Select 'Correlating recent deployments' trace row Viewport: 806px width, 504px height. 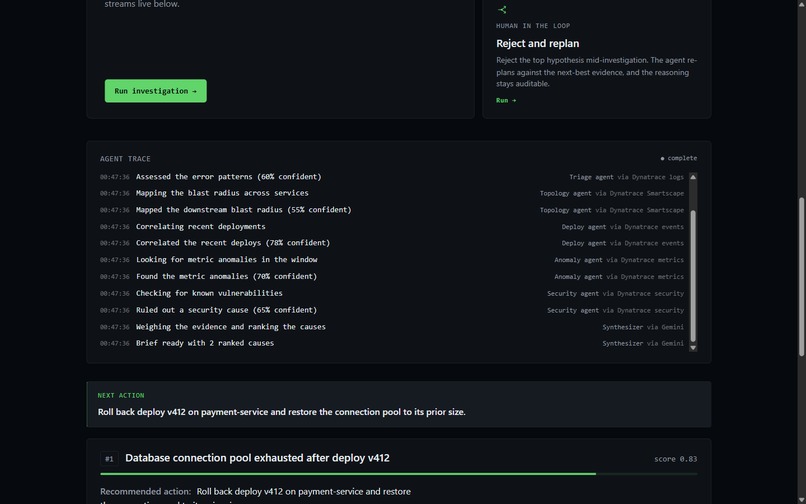[x=392, y=227]
